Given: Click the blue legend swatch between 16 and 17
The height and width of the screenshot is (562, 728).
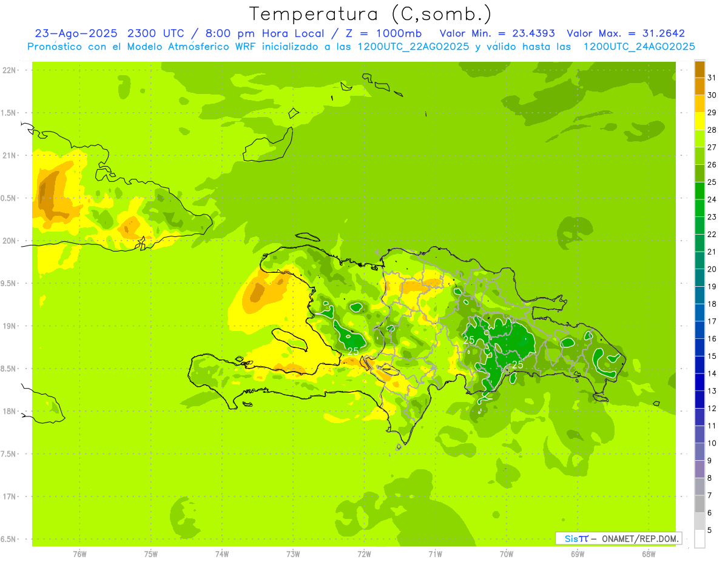Looking at the screenshot, I should click(699, 330).
